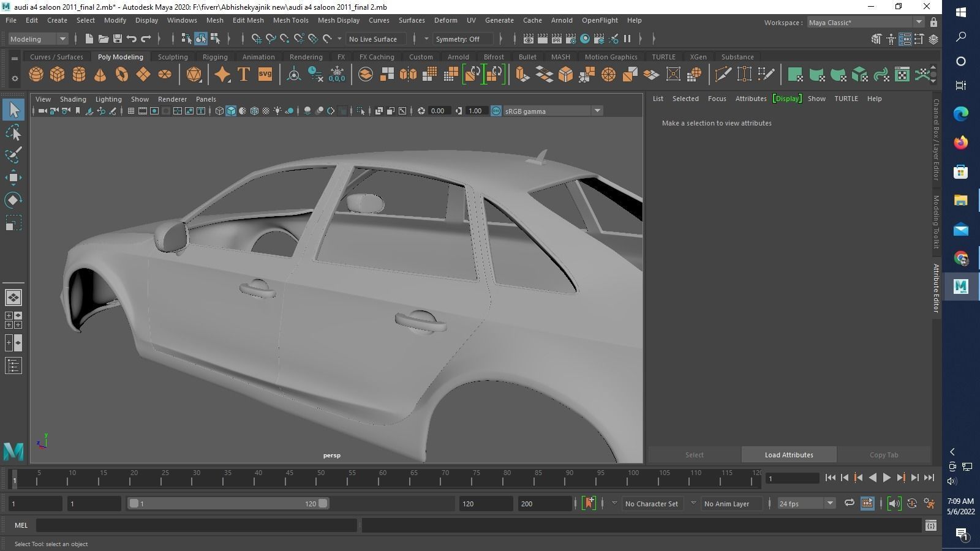Viewport: 980px width, 551px height.
Task: Toggle the audio mute speaker icon
Action: point(894,503)
